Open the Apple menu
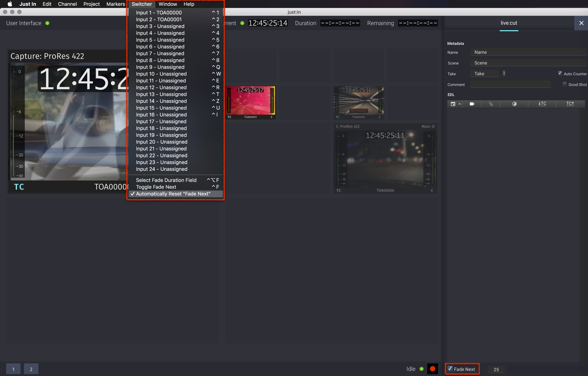This screenshot has width=588, height=376. [10, 4]
